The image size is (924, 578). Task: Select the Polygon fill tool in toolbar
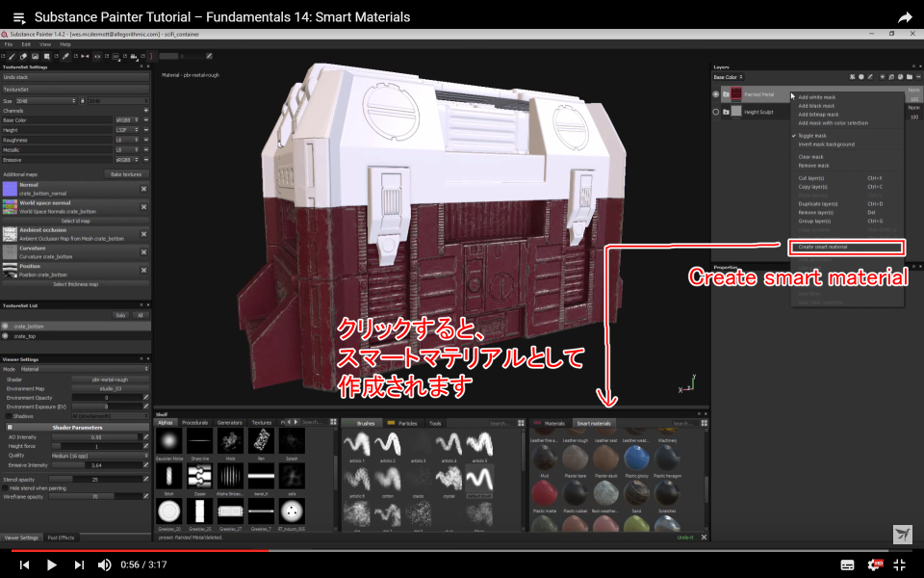click(46, 56)
